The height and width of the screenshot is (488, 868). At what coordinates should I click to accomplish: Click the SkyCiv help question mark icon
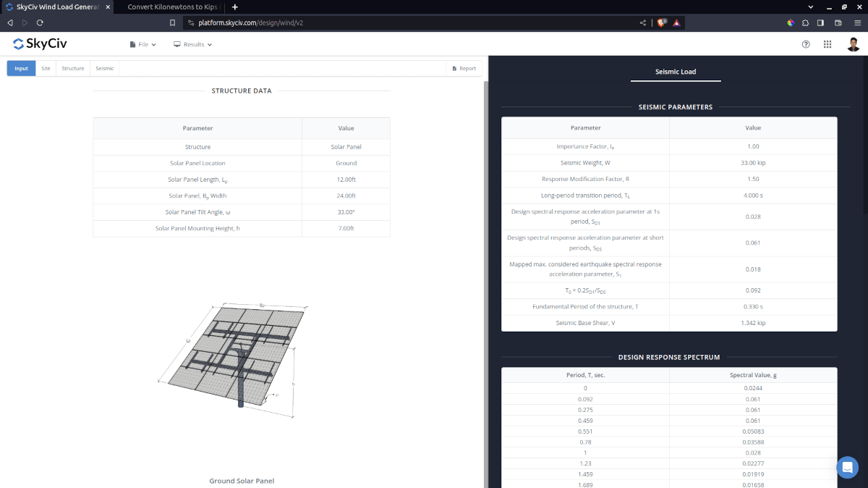pos(806,44)
